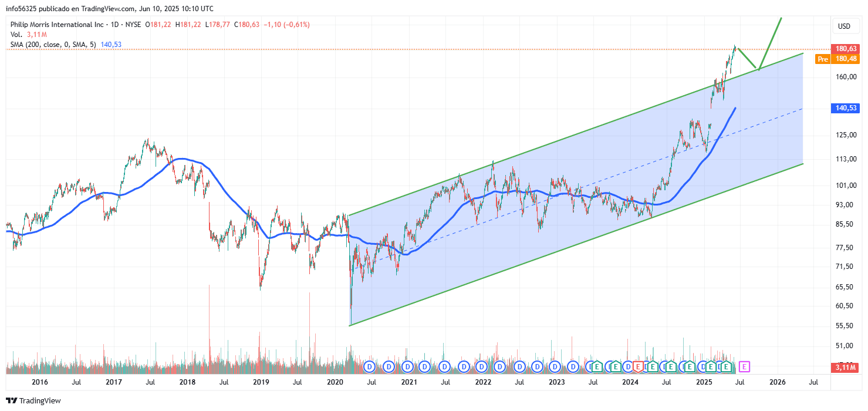Click the TradingView logo at the bottom

point(35,400)
